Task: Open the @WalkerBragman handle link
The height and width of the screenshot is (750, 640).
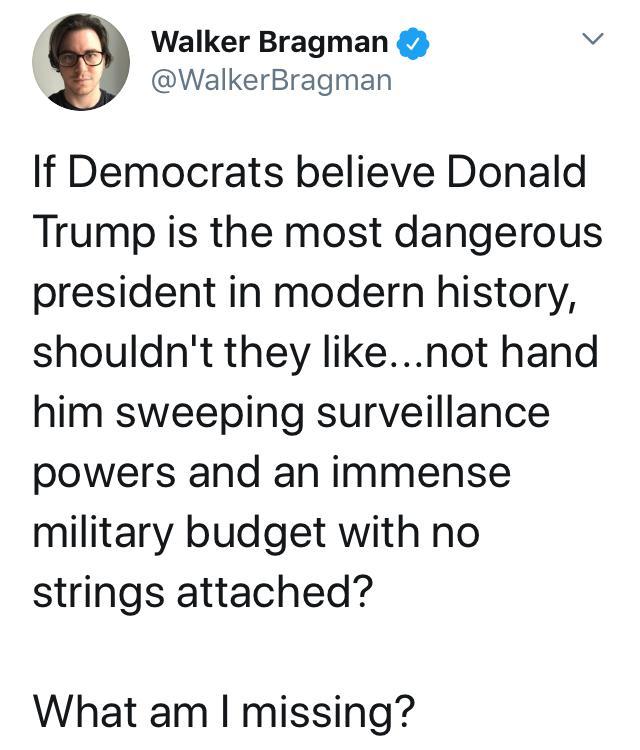Action: pyautogui.click(x=271, y=80)
